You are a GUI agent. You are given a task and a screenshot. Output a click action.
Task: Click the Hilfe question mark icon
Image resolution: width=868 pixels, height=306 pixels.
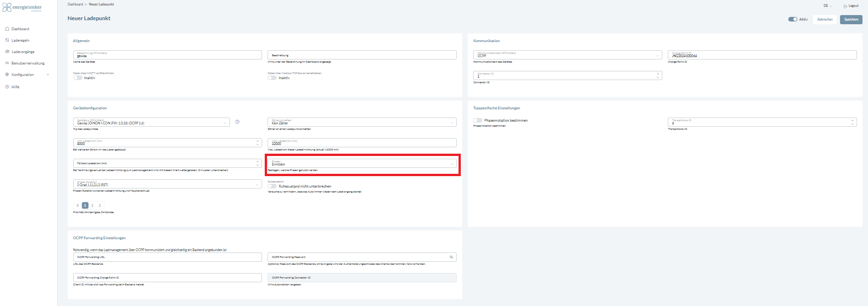[x=7, y=87]
